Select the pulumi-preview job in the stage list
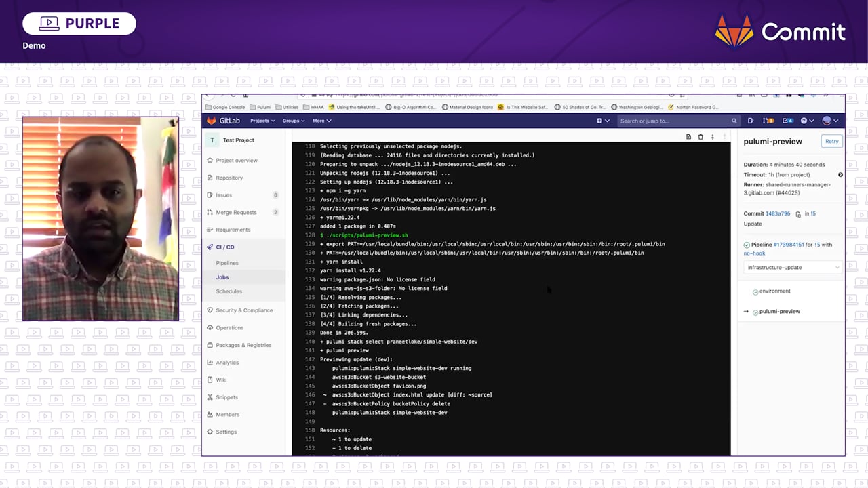Image resolution: width=868 pixels, height=488 pixels. (x=776, y=312)
